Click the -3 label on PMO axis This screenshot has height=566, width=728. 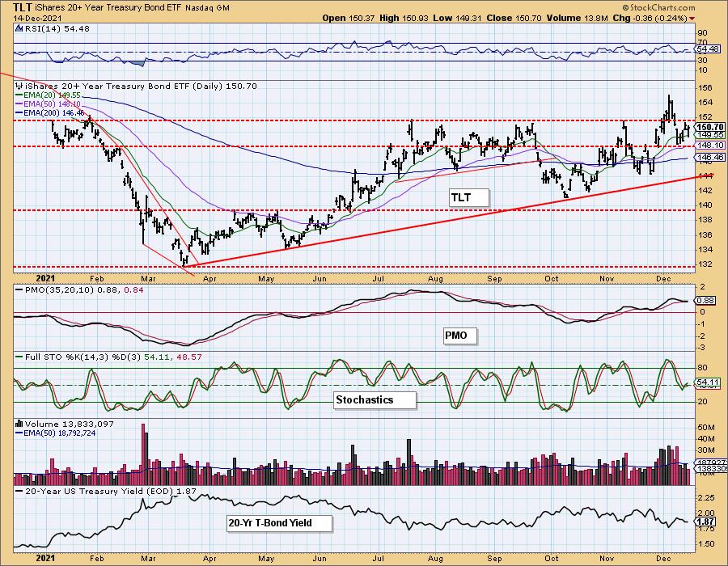pos(701,348)
